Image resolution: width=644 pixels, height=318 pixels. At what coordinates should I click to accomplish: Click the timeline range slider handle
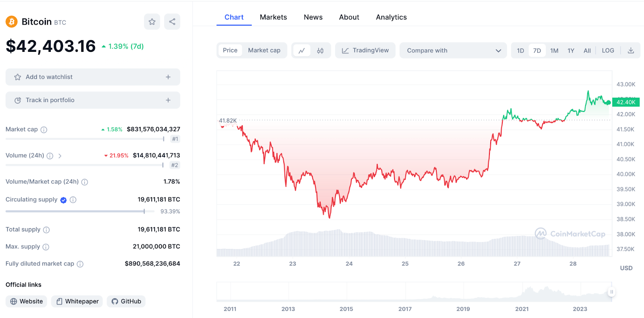(x=611, y=292)
